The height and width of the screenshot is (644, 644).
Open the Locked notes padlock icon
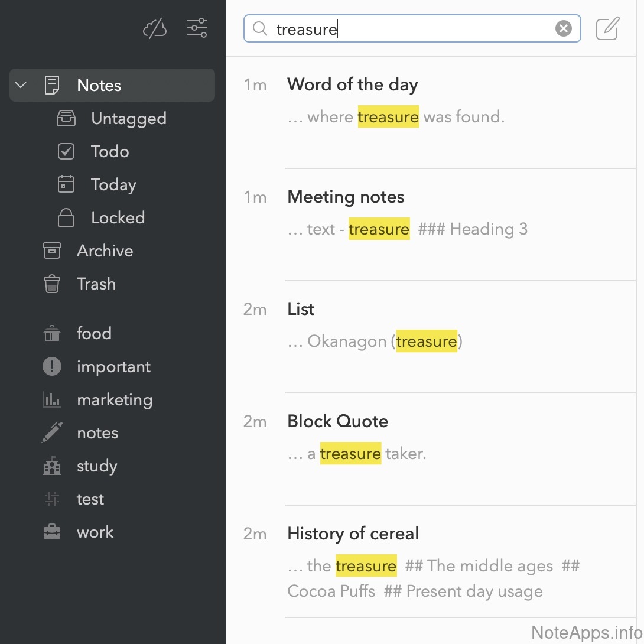(66, 218)
